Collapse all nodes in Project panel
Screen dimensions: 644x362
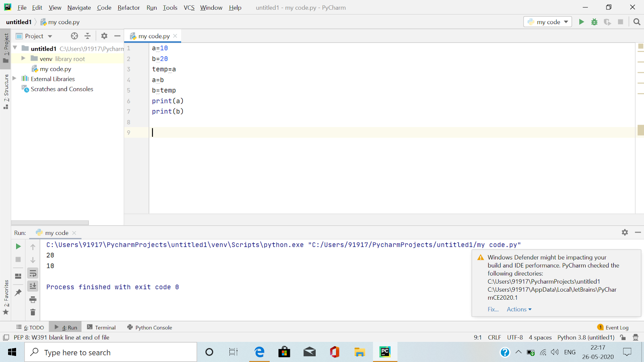tap(87, 36)
